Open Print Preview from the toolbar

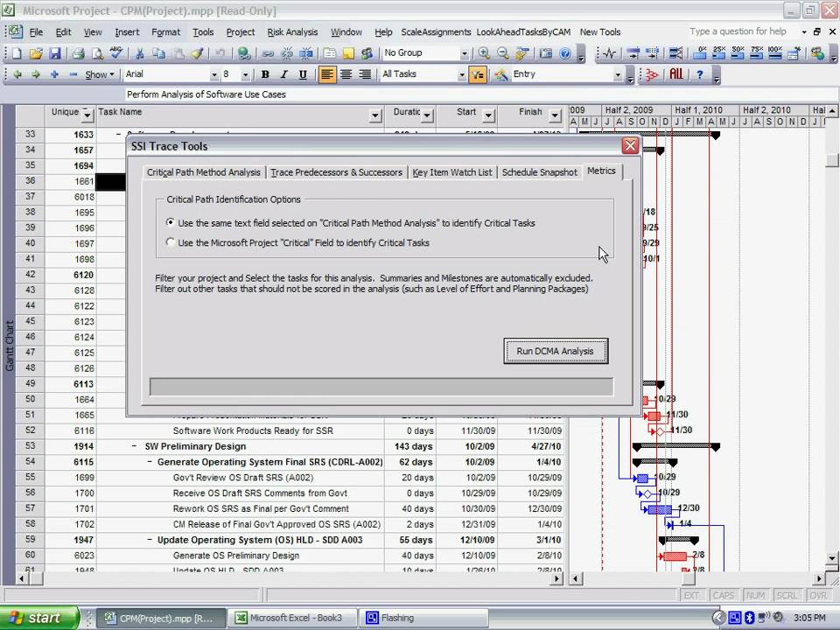tap(97, 53)
